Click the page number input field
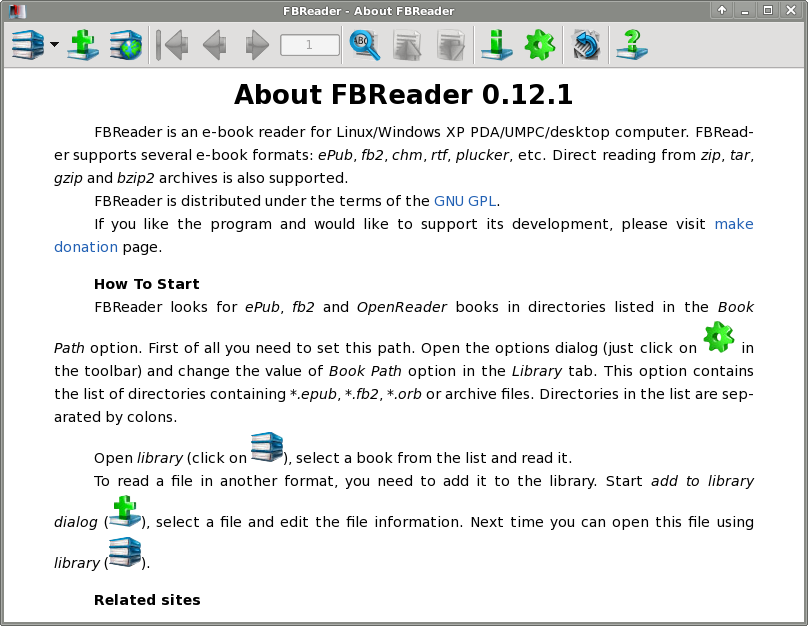 click(x=310, y=45)
